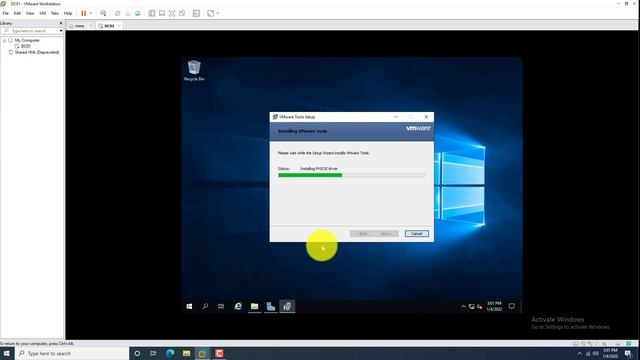640x360 pixels.
Task: Toggle the Show Library panel toolbar icon
Action: (x=152, y=13)
